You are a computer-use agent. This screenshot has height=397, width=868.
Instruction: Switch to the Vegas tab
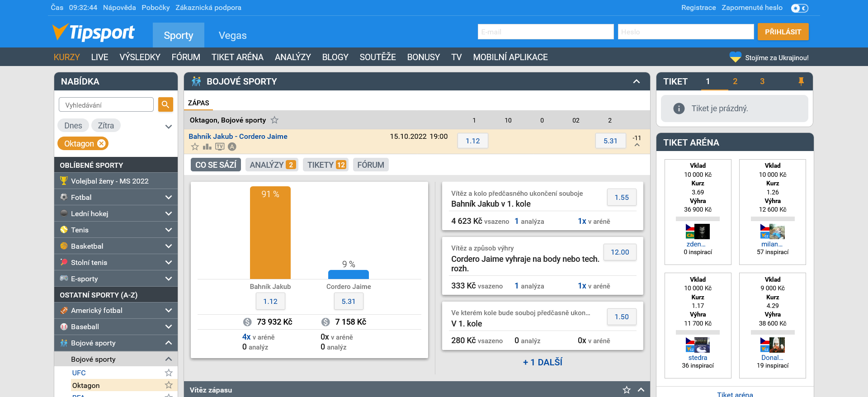[232, 35]
